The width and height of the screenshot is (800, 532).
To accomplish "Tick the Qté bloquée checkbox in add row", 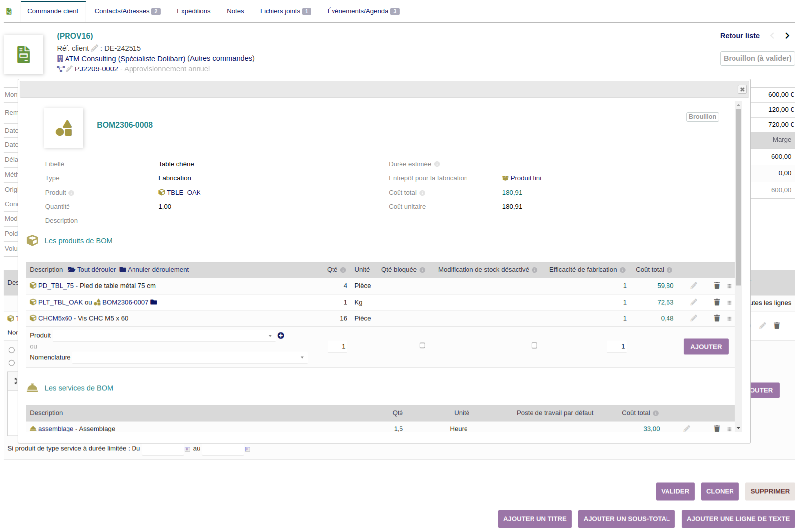I will point(423,346).
